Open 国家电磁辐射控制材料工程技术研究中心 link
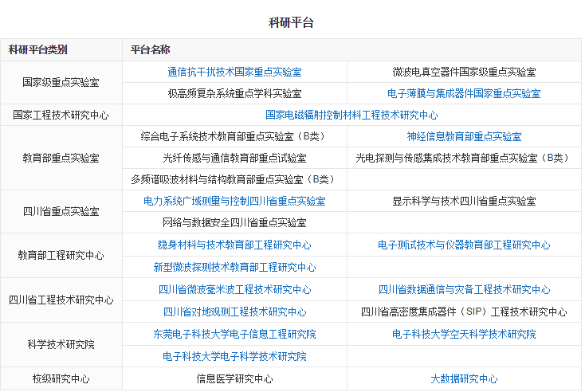 click(x=351, y=115)
